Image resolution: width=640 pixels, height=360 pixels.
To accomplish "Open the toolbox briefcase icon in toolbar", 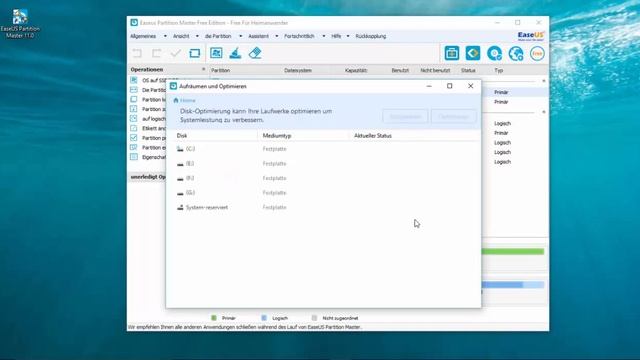I will tap(451, 53).
